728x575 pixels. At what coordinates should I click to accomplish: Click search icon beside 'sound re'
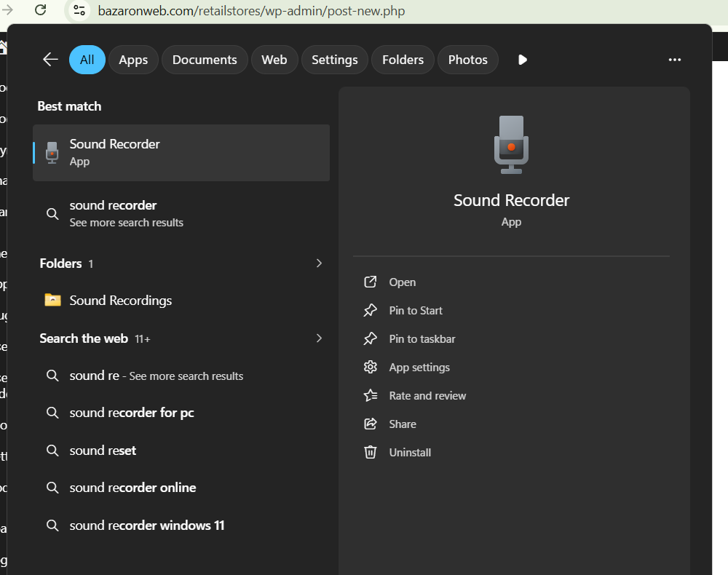click(x=52, y=376)
